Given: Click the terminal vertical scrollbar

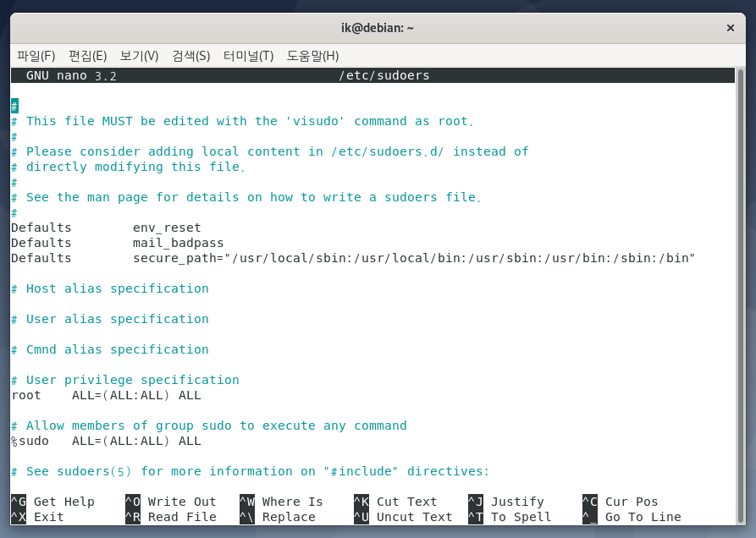Looking at the screenshot, I should (741, 296).
